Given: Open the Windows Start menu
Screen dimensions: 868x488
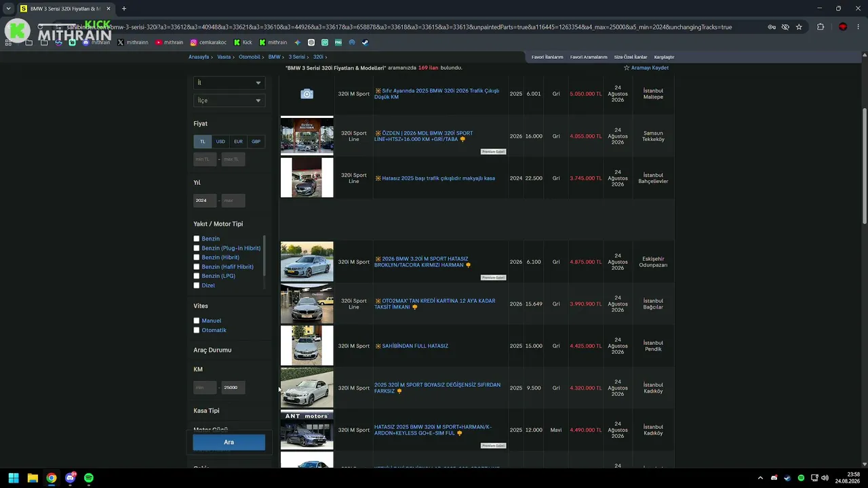Looking at the screenshot, I should [x=14, y=478].
